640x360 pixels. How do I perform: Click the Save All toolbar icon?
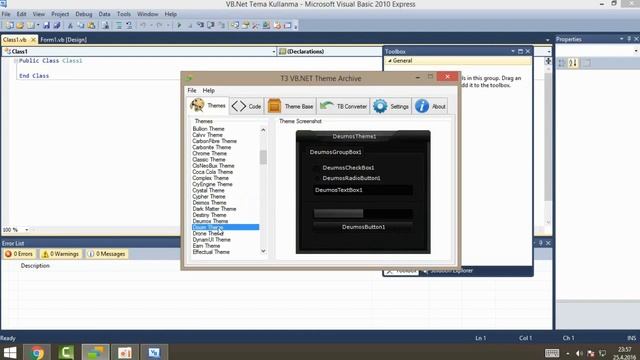pos(57,25)
